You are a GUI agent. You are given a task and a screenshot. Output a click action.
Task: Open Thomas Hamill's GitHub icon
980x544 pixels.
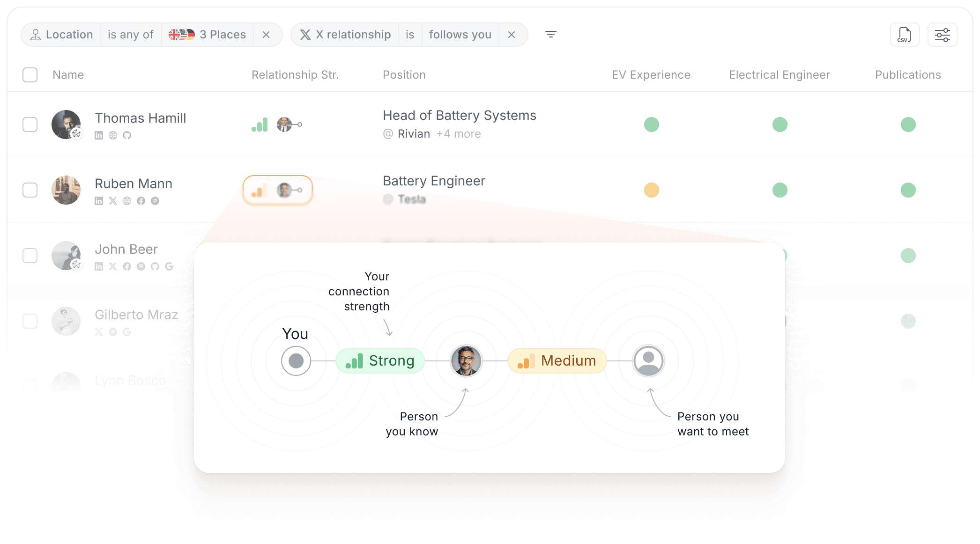coord(127,135)
